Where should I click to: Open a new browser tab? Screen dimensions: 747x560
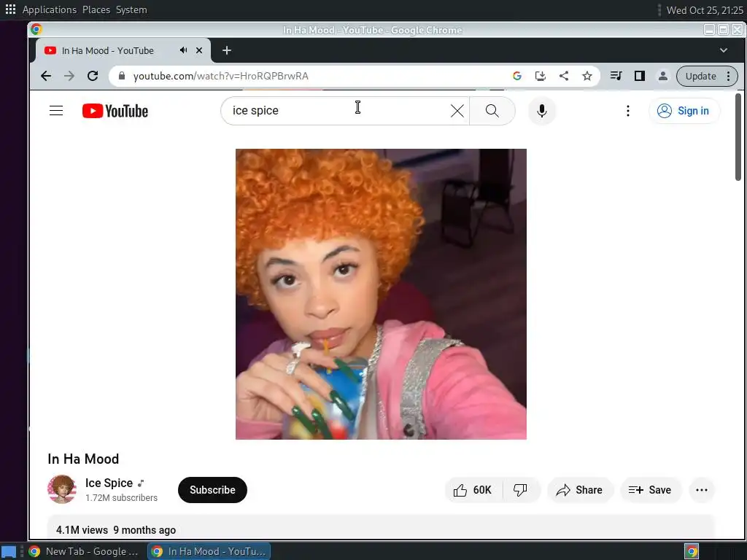tap(227, 50)
